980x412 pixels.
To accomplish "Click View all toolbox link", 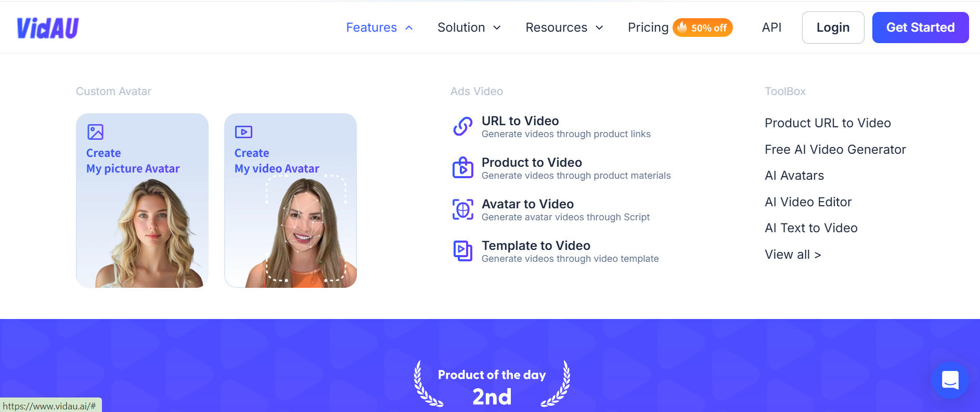I will (793, 255).
